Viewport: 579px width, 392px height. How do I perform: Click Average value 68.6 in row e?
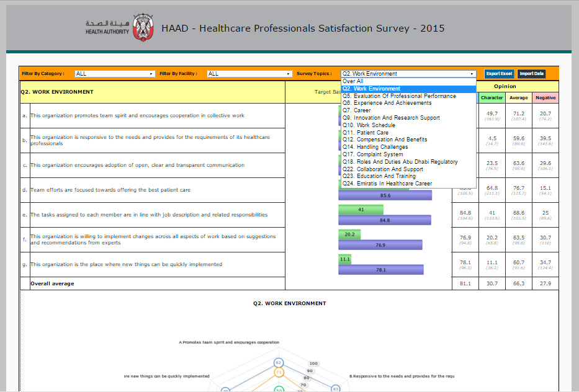519,213
